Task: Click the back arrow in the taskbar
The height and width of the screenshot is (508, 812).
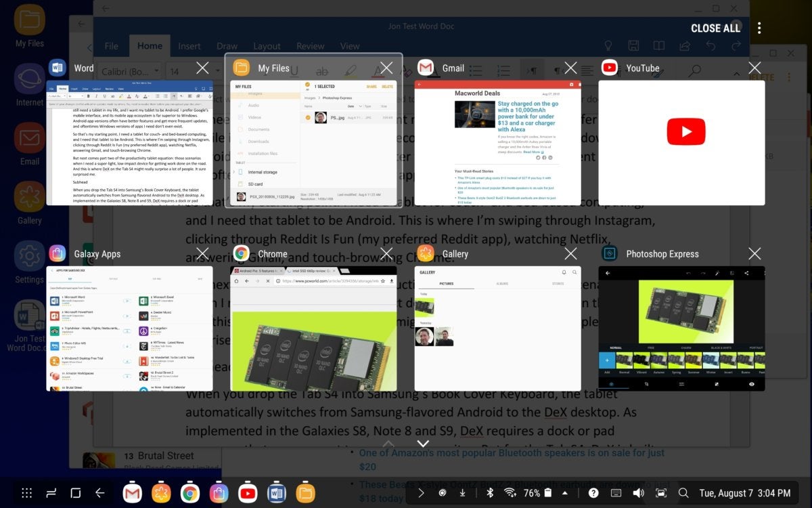Action: pyautogui.click(x=99, y=493)
